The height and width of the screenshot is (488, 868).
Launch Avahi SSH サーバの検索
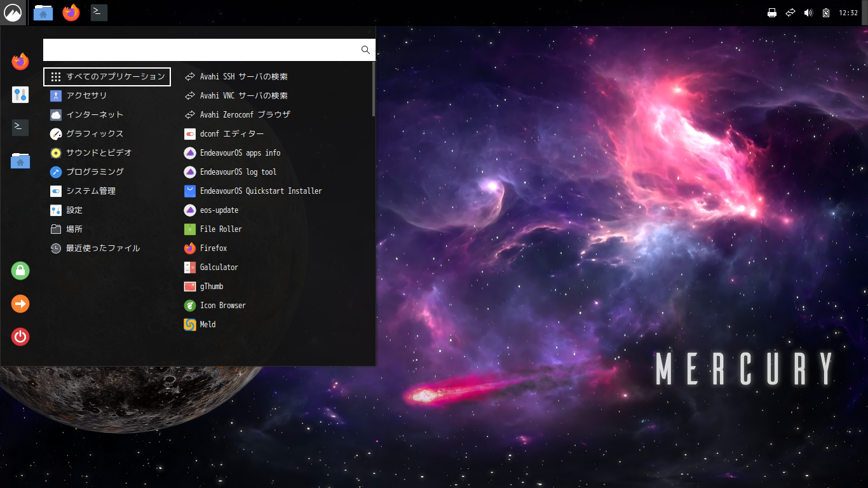tap(274, 76)
